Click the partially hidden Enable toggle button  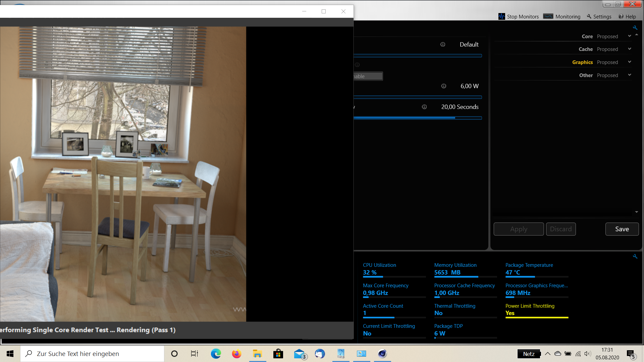pyautogui.click(x=368, y=76)
